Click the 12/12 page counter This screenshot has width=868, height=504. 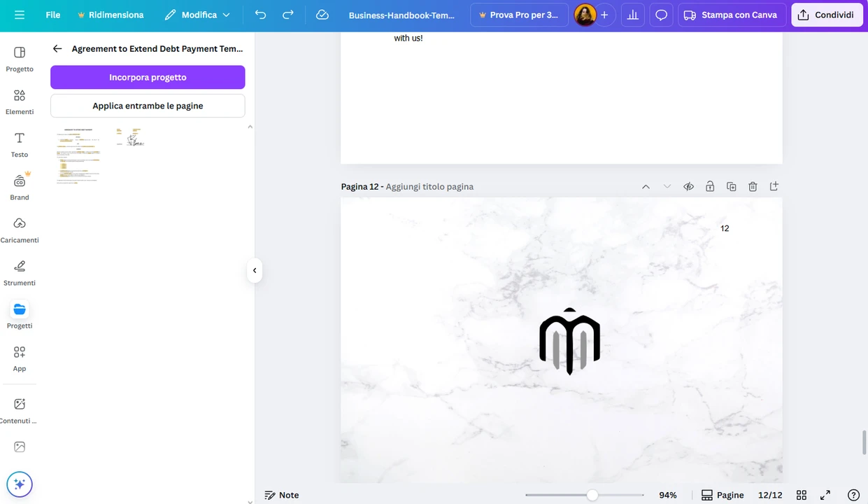(x=770, y=495)
